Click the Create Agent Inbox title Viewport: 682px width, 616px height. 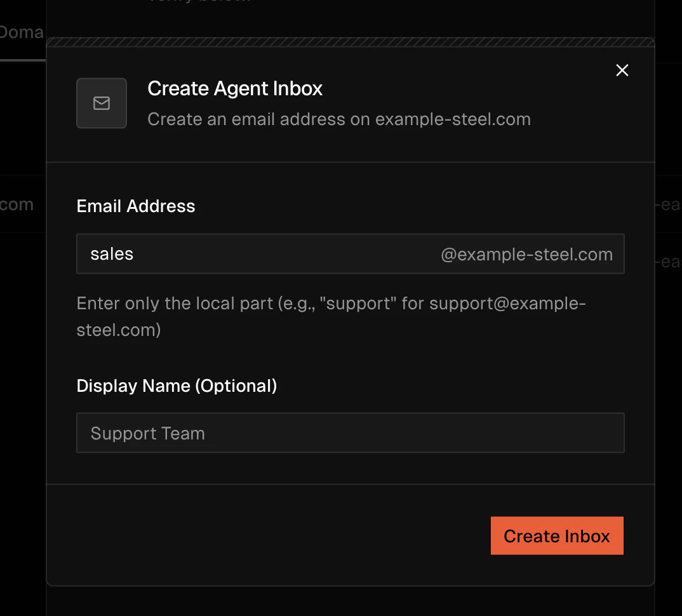(x=235, y=88)
